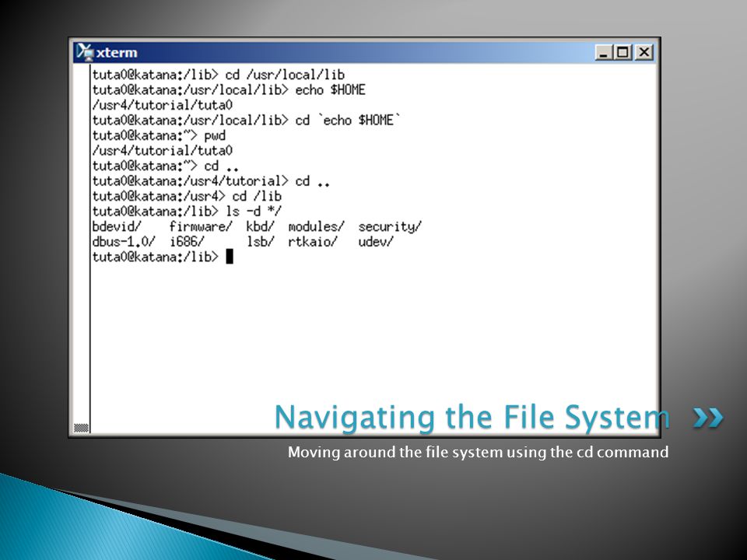Click subtitle 'Moving around the file system'
Viewport: 747px width, 560px height.
click(x=395, y=452)
